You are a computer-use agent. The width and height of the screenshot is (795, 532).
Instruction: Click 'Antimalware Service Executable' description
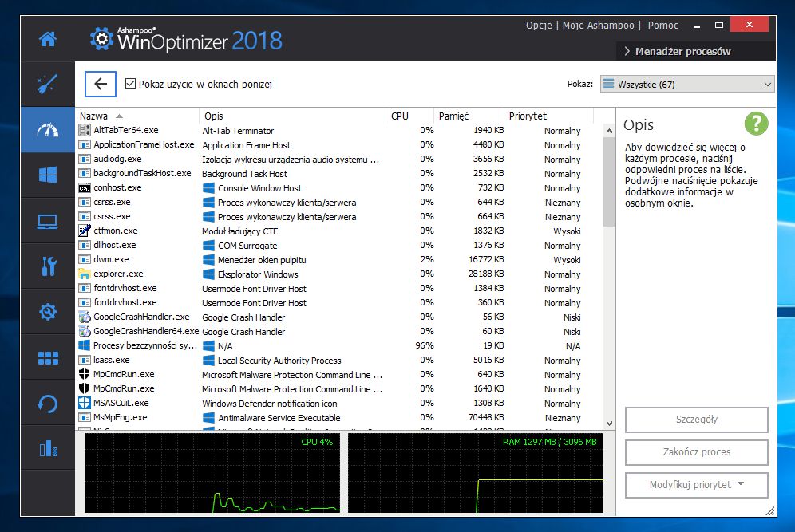click(279, 418)
